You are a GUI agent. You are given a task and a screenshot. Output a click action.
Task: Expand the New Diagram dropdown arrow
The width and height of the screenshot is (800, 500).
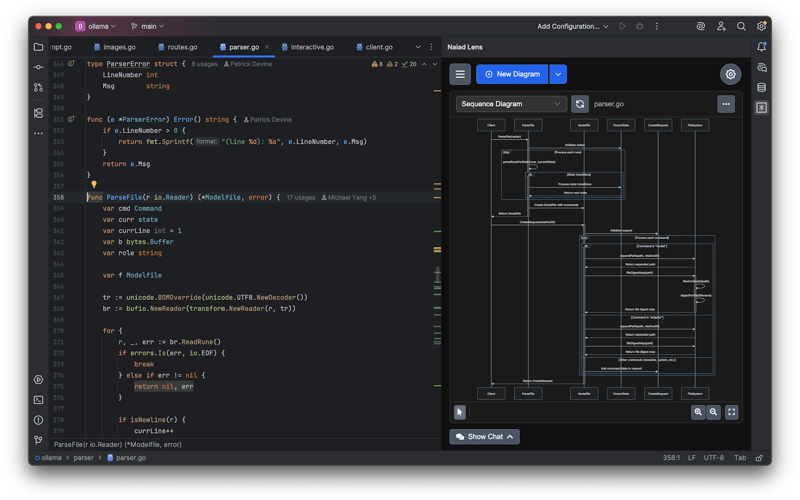pyautogui.click(x=558, y=74)
